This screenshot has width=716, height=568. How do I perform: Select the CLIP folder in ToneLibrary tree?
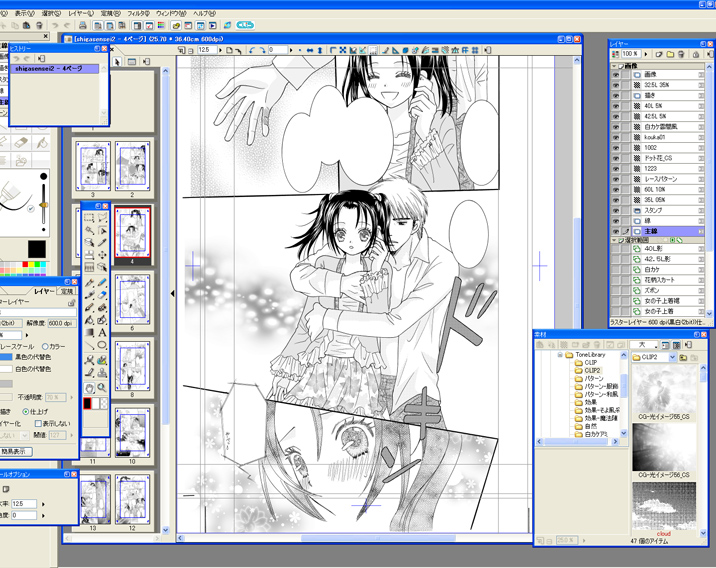coord(591,363)
